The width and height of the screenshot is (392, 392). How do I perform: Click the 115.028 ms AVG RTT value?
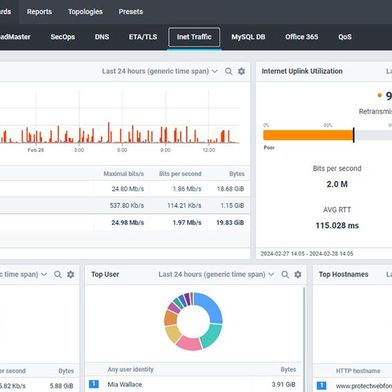click(x=337, y=226)
